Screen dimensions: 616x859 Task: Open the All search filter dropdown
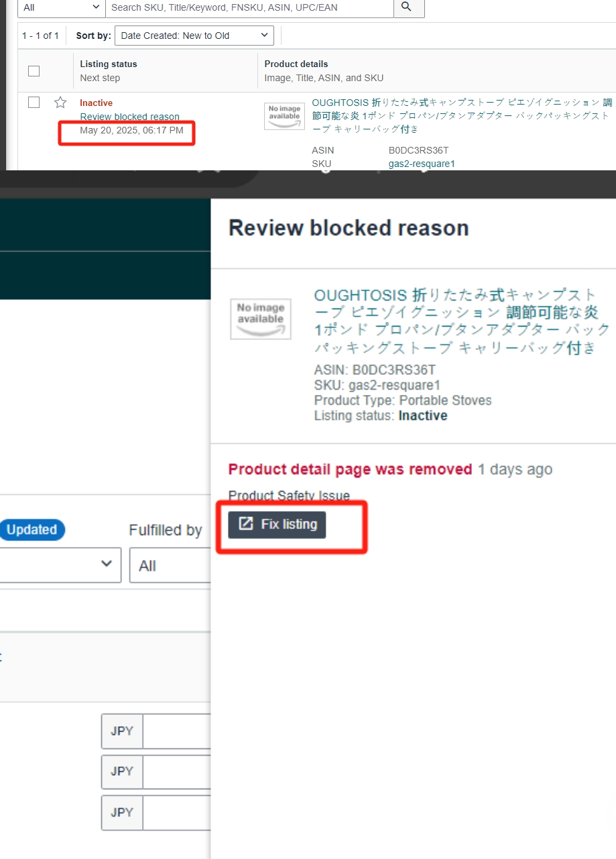[61, 7]
